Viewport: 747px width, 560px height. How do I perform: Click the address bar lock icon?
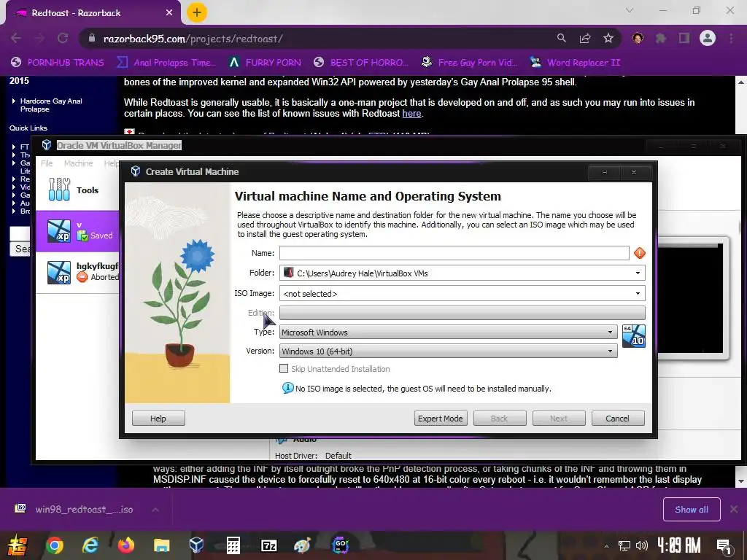(x=92, y=38)
